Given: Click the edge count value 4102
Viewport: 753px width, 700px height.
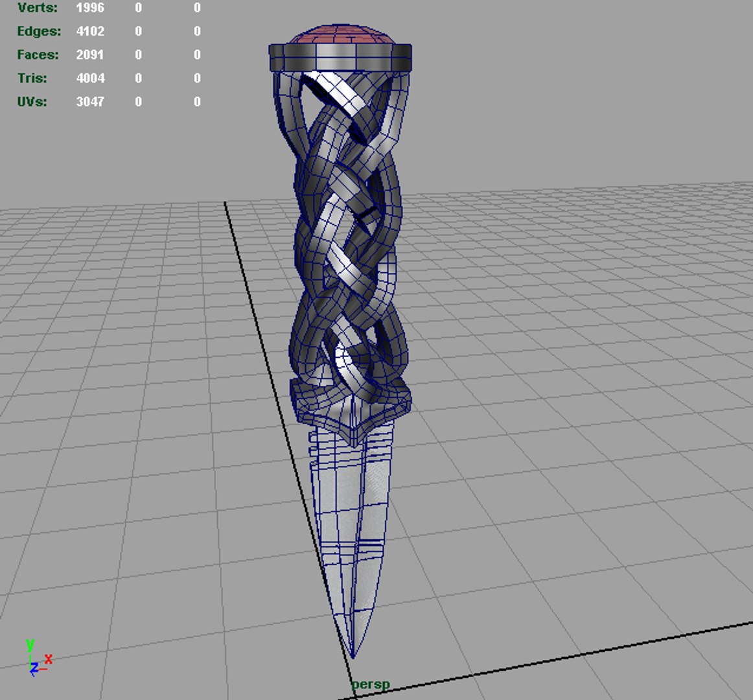Looking at the screenshot, I should (x=90, y=31).
